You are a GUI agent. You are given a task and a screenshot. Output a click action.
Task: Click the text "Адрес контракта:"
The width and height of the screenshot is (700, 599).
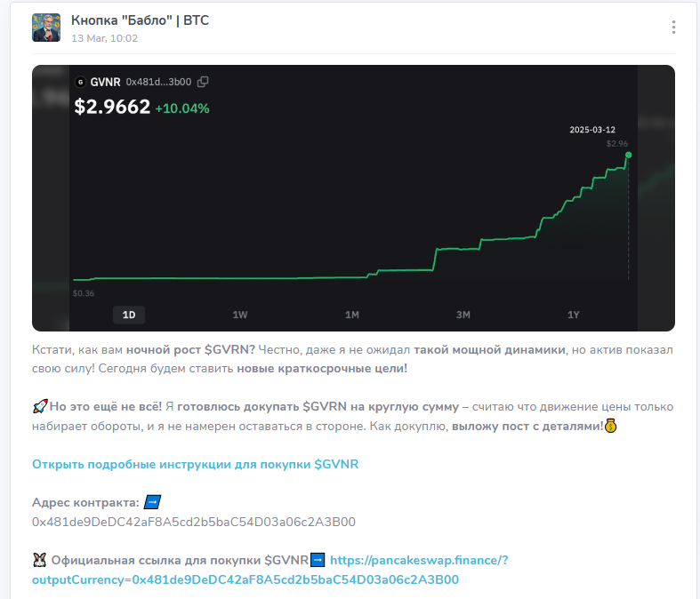pos(85,503)
